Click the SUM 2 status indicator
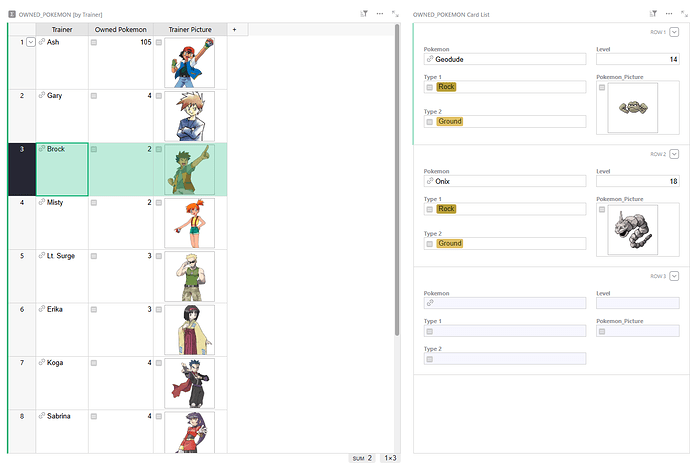The height and width of the screenshot is (463, 690). click(362, 458)
